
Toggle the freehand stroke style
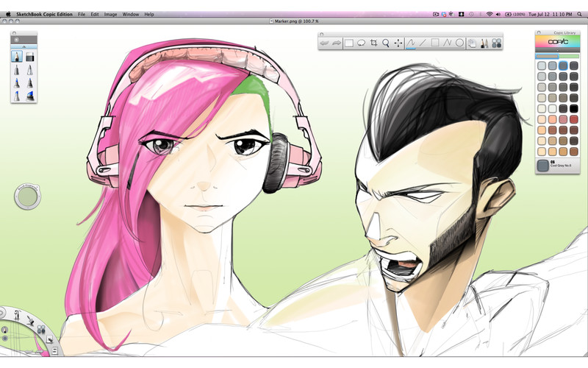coord(411,43)
